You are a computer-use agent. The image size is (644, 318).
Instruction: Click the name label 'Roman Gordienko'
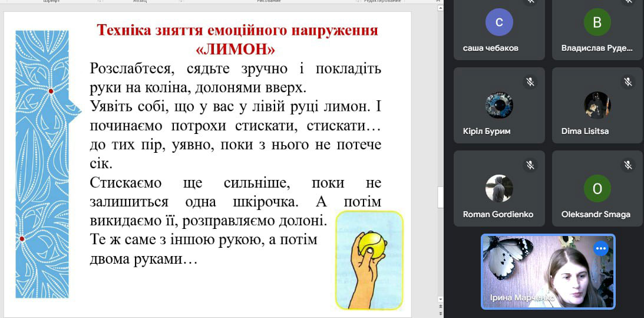pos(498,214)
